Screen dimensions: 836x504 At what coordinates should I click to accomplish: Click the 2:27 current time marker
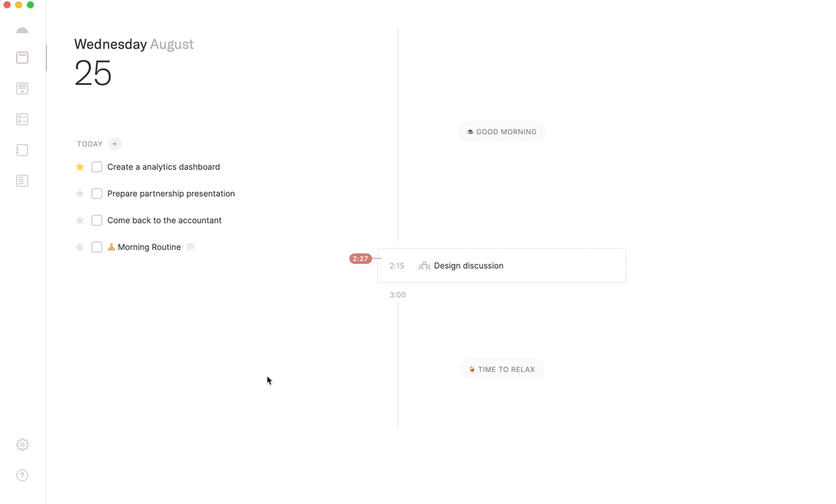(x=360, y=259)
